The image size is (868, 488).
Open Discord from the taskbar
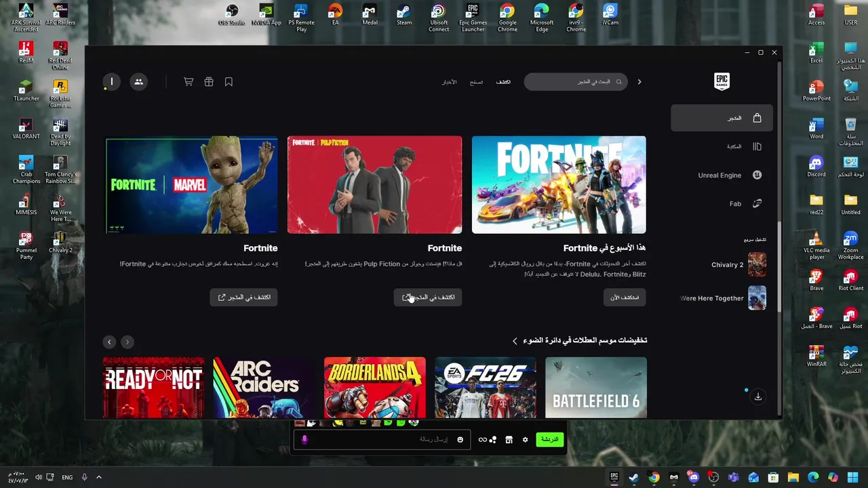694,477
